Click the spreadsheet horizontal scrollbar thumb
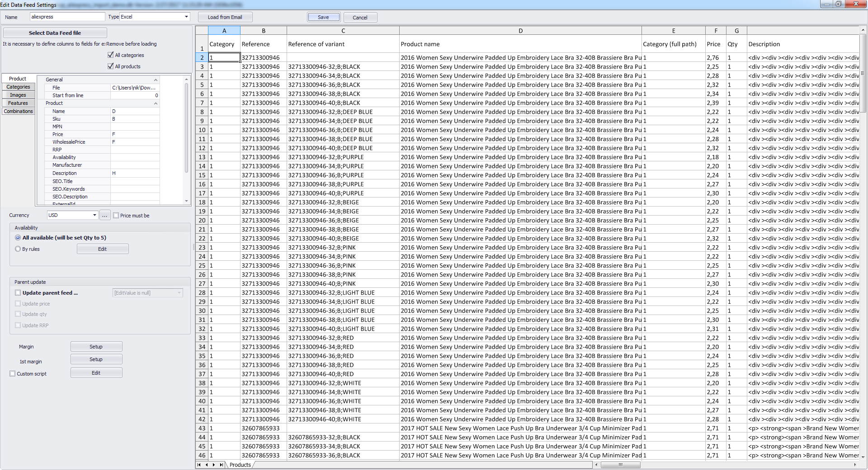 click(x=620, y=465)
